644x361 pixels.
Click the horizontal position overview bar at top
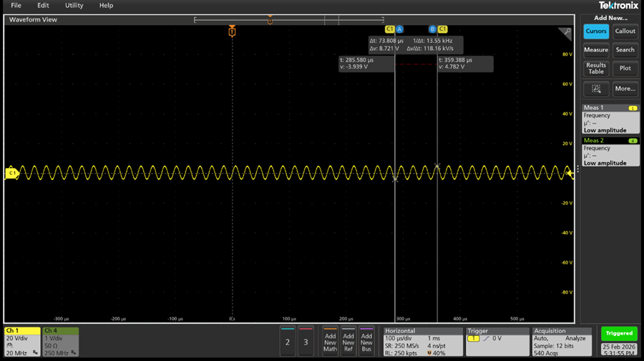pos(289,20)
